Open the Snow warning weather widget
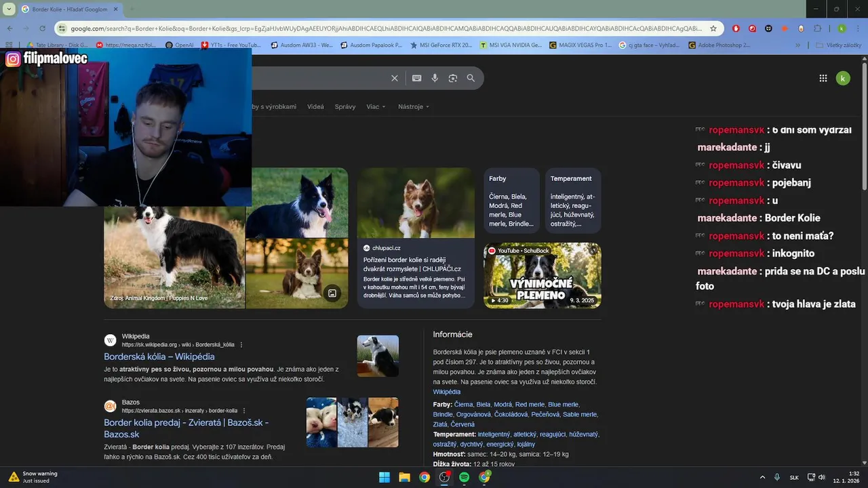 point(33,477)
